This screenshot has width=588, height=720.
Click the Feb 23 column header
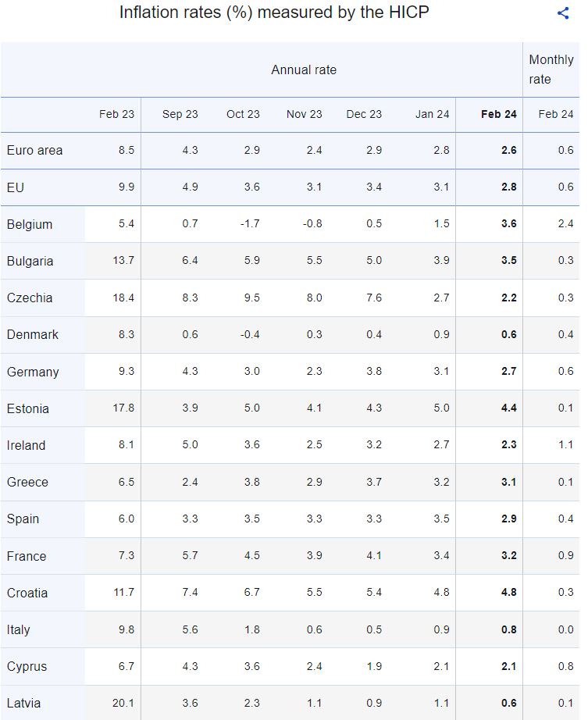116,114
